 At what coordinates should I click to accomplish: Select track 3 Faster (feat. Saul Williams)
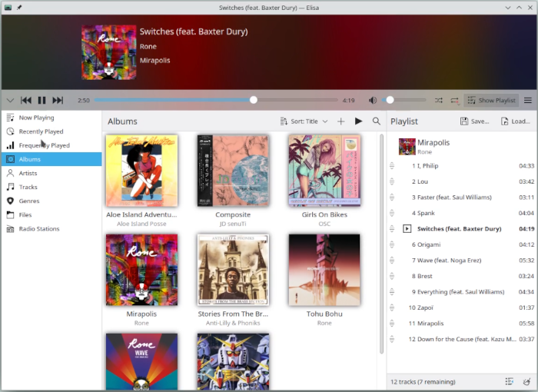click(462, 198)
